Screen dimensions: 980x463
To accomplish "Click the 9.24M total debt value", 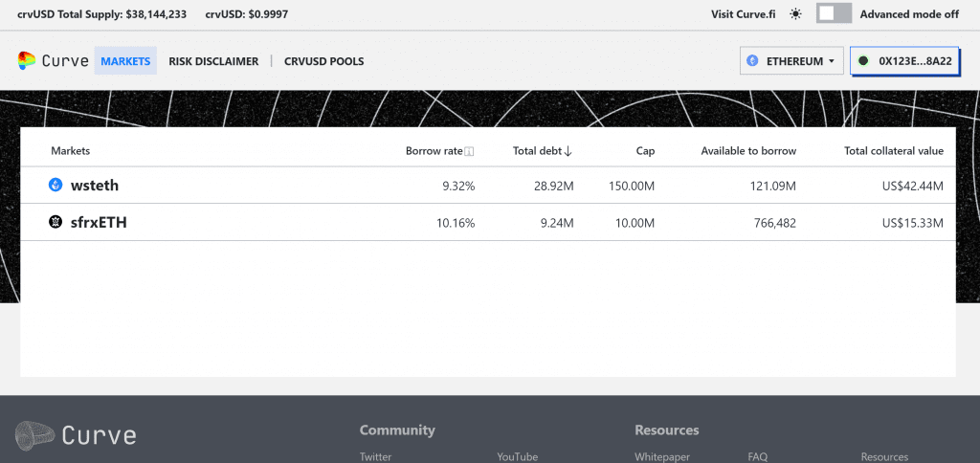I will tap(557, 223).
